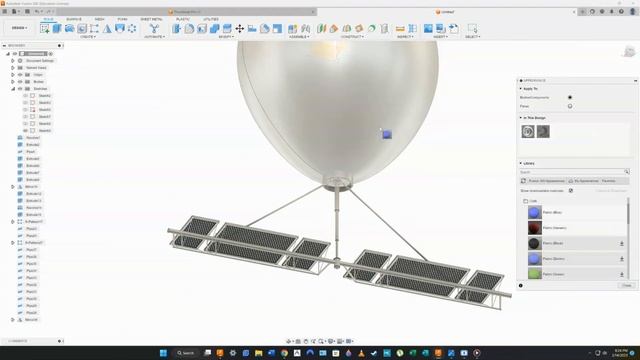Viewport: 640px width, 360px height.
Task: Click the Select tool icon
Action: click(x=472, y=28)
